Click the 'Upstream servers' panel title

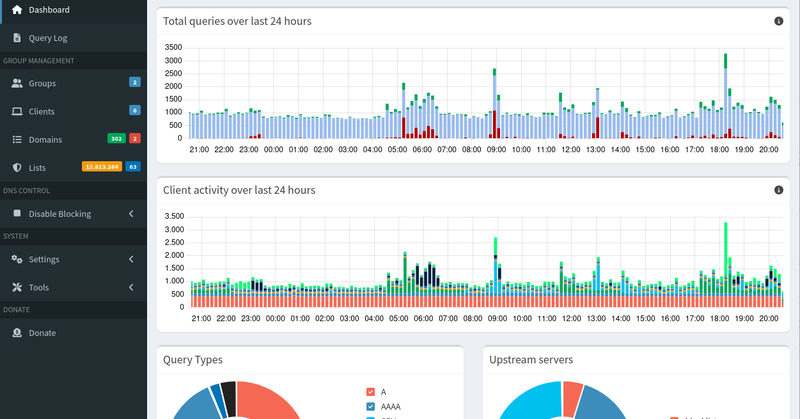[x=531, y=360]
